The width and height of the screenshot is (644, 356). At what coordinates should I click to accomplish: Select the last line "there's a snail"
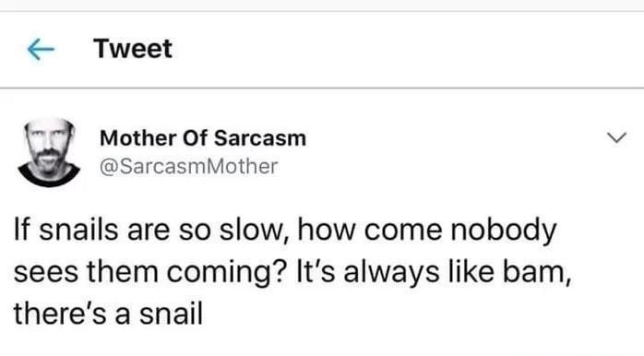click(109, 314)
